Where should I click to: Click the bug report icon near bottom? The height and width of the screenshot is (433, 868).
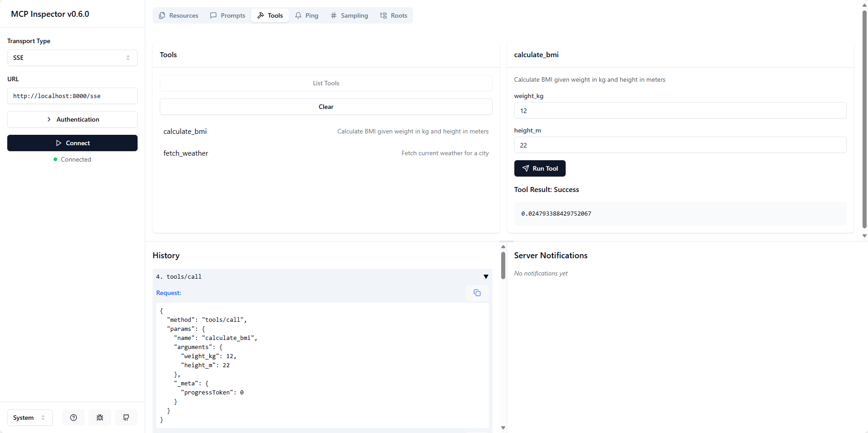[100, 417]
